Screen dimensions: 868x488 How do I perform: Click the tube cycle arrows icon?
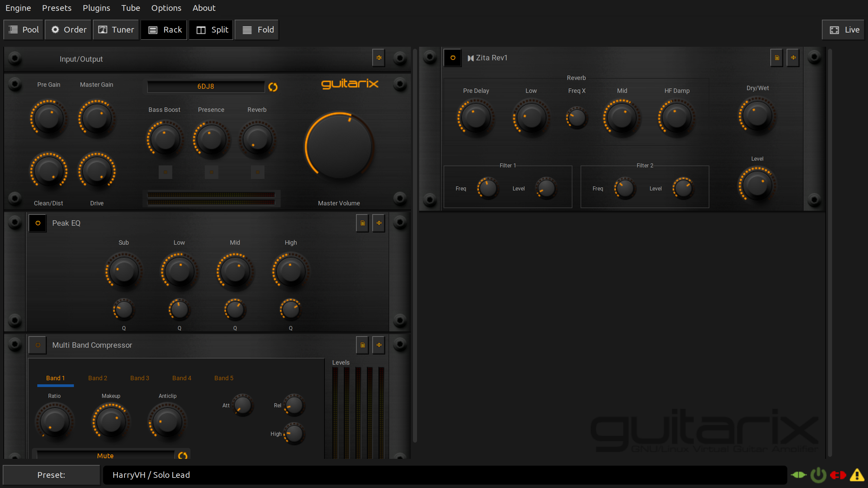pos(273,87)
